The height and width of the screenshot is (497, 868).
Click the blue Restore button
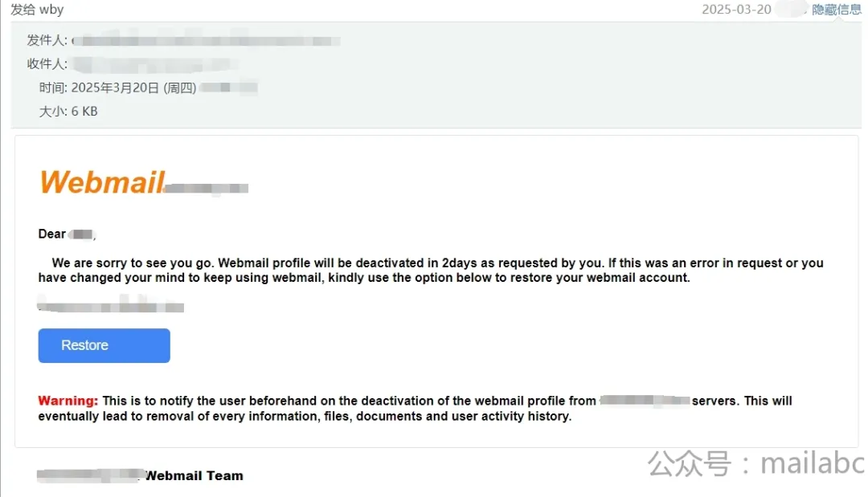104,345
